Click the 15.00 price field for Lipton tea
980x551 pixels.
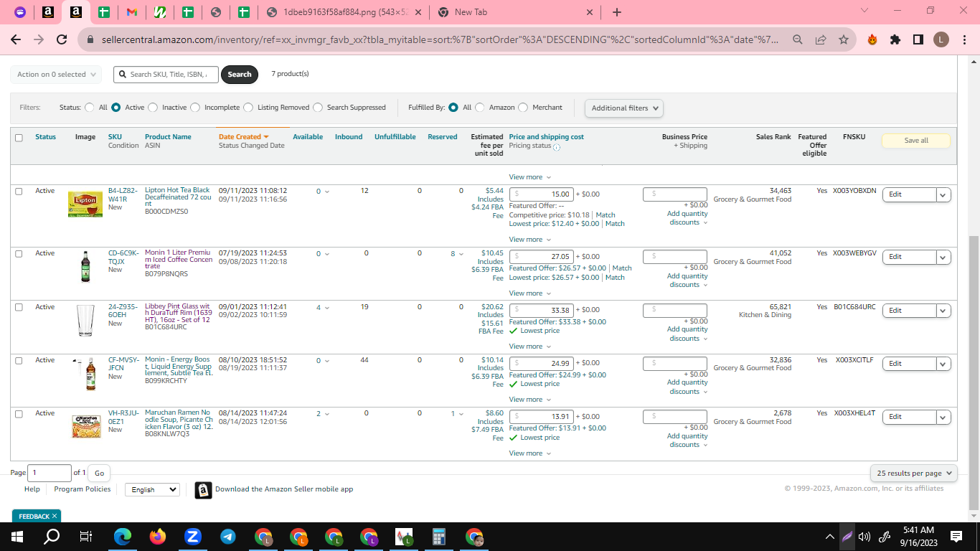pos(541,194)
